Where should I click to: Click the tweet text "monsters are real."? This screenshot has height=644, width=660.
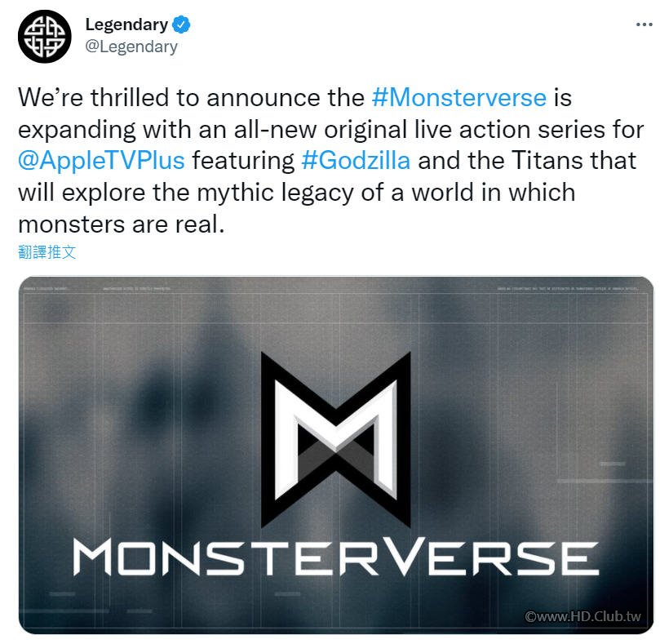click(122, 224)
